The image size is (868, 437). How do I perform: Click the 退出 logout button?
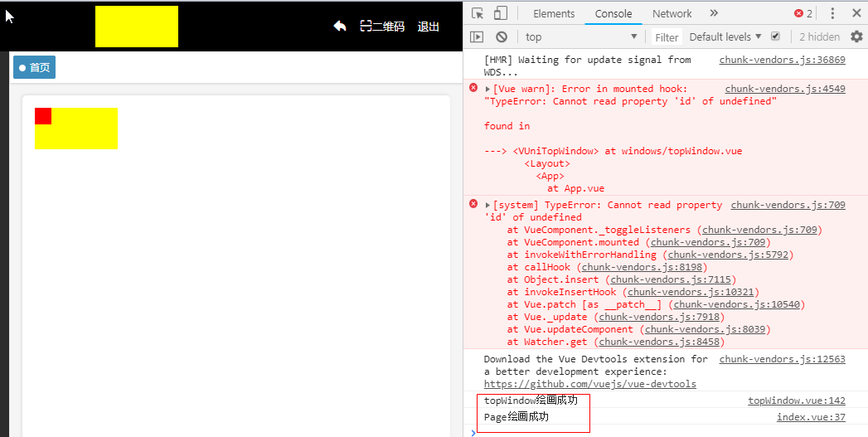tap(429, 27)
